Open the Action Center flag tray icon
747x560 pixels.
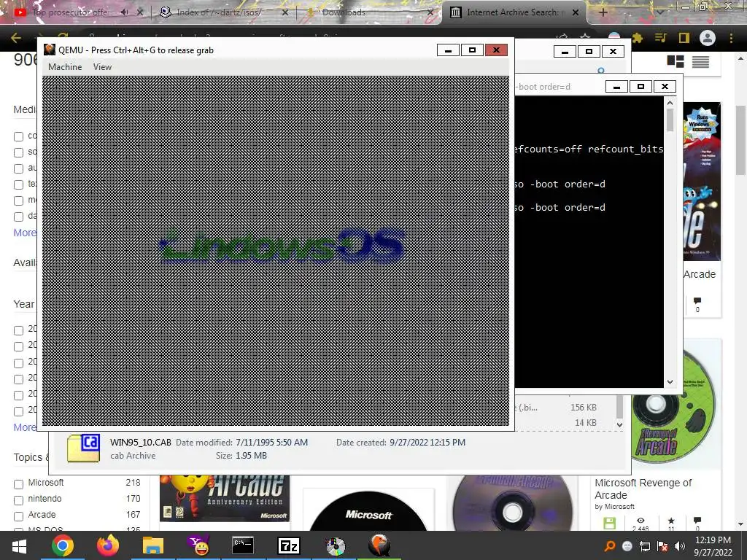pyautogui.click(x=662, y=546)
